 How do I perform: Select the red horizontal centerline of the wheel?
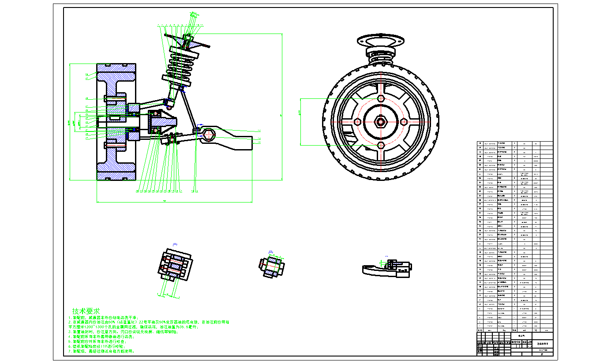[353, 122]
